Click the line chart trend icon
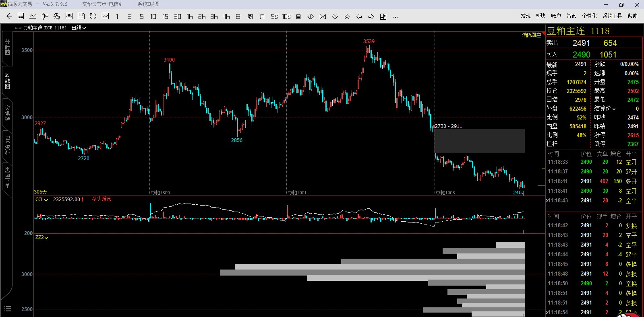The height and width of the screenshot is (317, 644). [x=33, y=16]
